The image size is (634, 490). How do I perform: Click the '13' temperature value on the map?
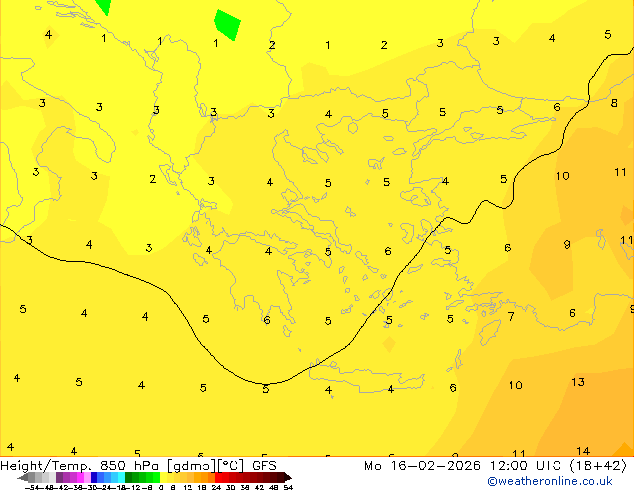(578, 382)
